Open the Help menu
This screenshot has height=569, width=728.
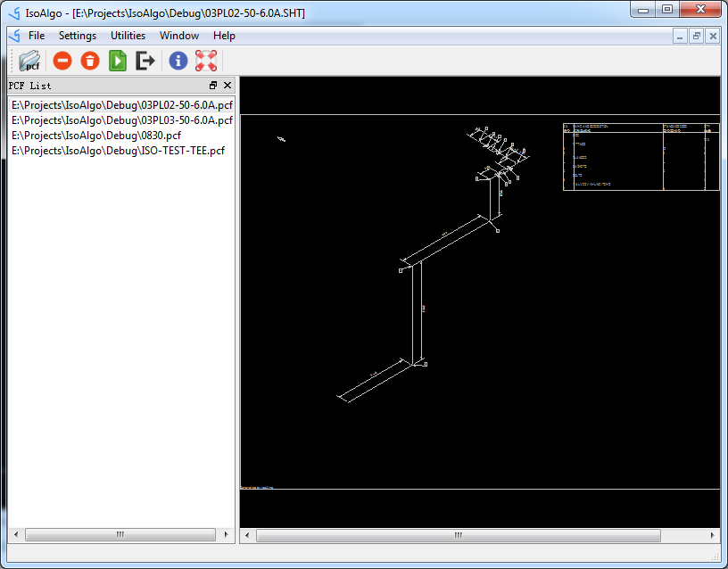(224, 36)
